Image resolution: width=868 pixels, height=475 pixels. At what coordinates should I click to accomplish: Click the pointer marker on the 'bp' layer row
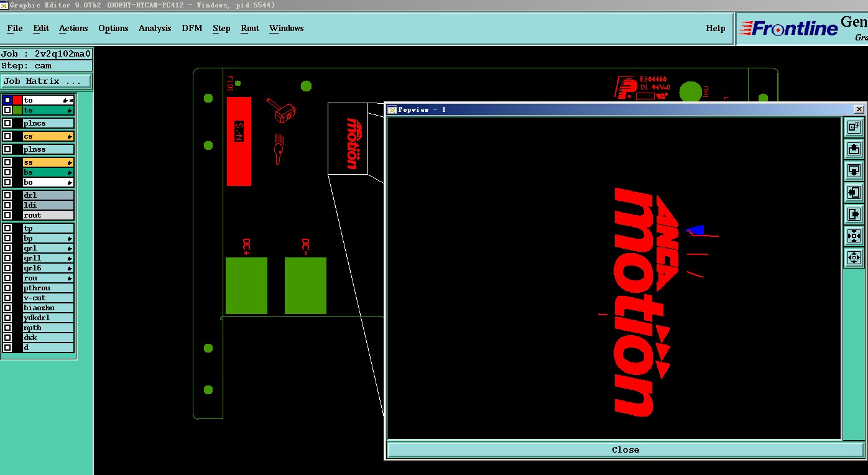[70, 238]
